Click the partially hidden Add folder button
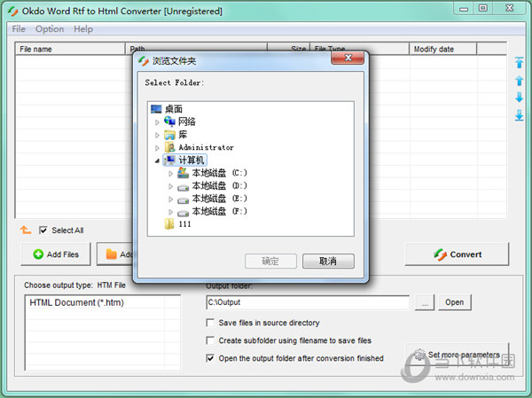This screenshot has height=398, width=532. click(x=115, y=254)
